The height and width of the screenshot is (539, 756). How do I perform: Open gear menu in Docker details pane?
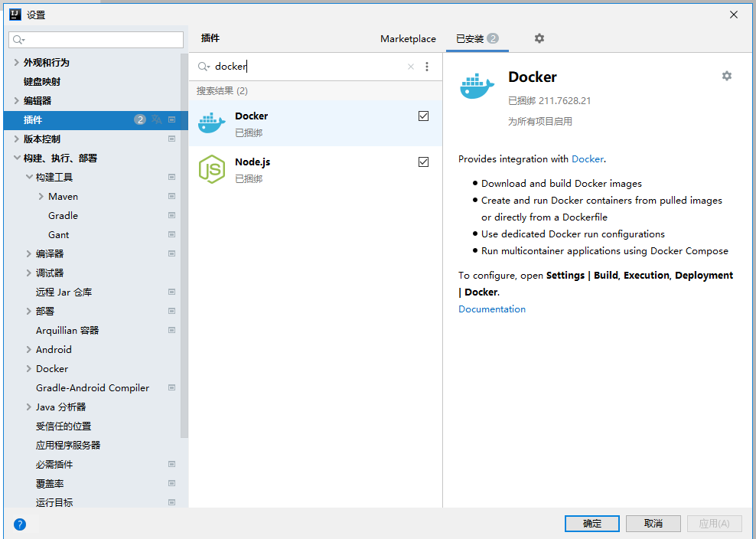[x=727, y=76]
